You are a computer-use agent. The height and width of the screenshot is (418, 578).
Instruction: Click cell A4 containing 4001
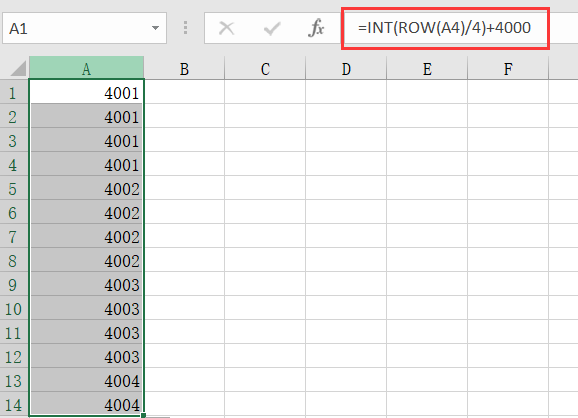pos(86,164)
